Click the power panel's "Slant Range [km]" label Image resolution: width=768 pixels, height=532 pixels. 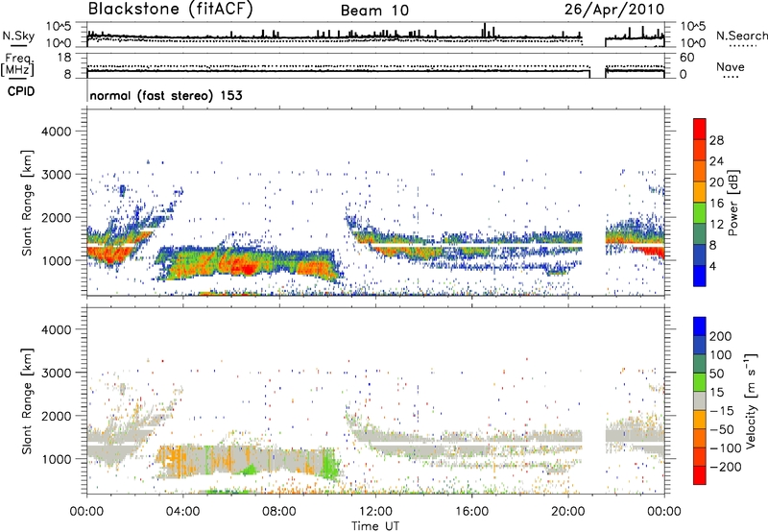[27, 203]
